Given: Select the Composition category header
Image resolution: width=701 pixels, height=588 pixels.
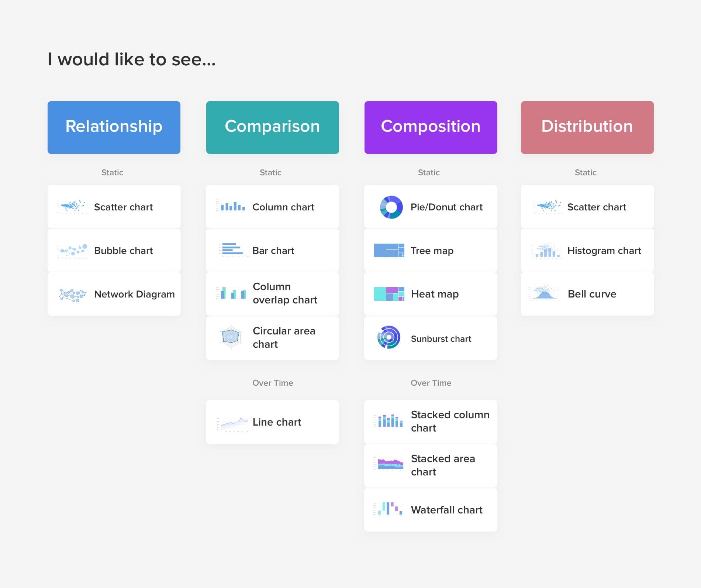Looking at the screenshot, I should [431, 127].
